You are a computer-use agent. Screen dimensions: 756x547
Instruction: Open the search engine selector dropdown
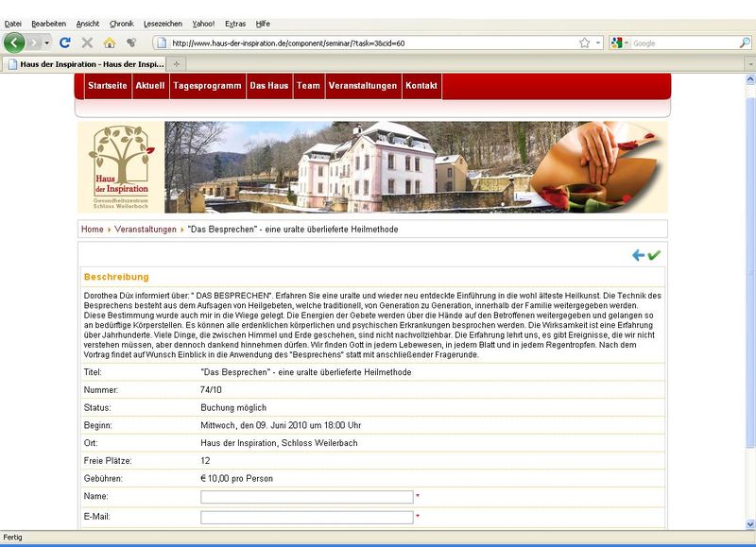620,43
